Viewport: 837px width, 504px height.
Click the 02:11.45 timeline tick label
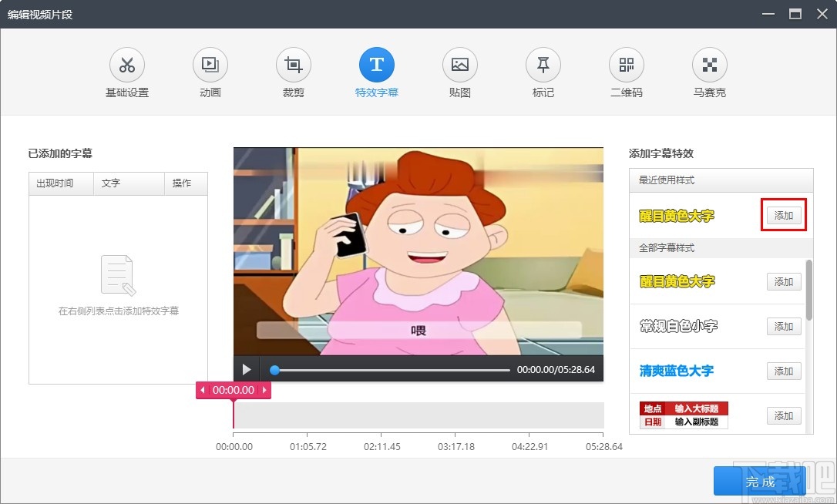tap(382, 446)
